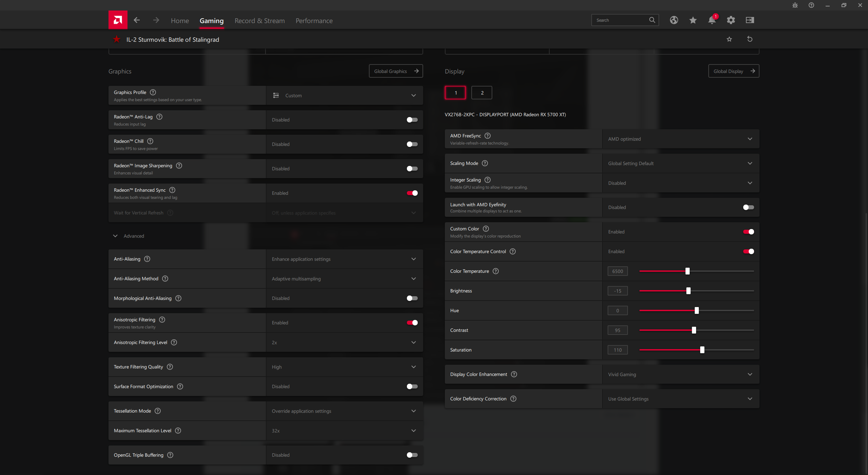Select display 1 tab
The width and height of the screenshot is (868, 475).
pos(455,93)
